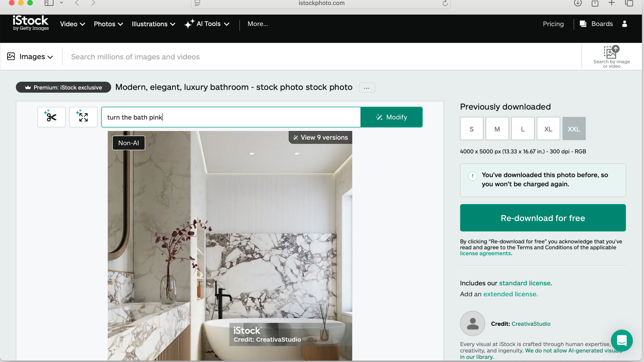Click the bathroom stock photo preview
The width and height of the screenshot is (644, 362).
click(230, 246)
